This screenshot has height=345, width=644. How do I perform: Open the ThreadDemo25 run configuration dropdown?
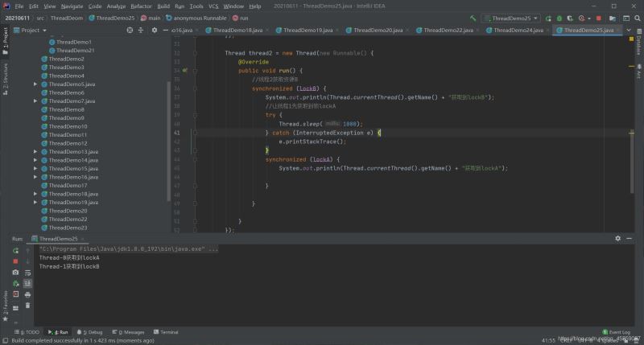click(x=512, y=18)
